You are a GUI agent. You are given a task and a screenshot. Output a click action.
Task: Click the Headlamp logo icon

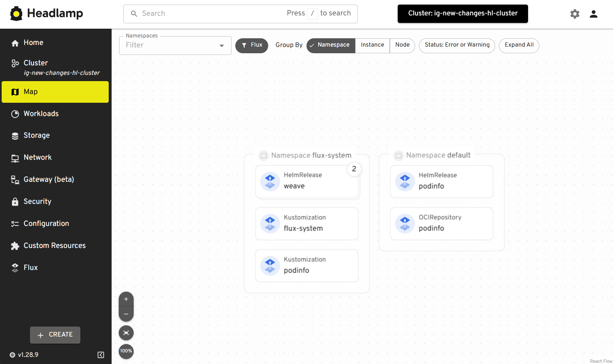click(16, 14)
